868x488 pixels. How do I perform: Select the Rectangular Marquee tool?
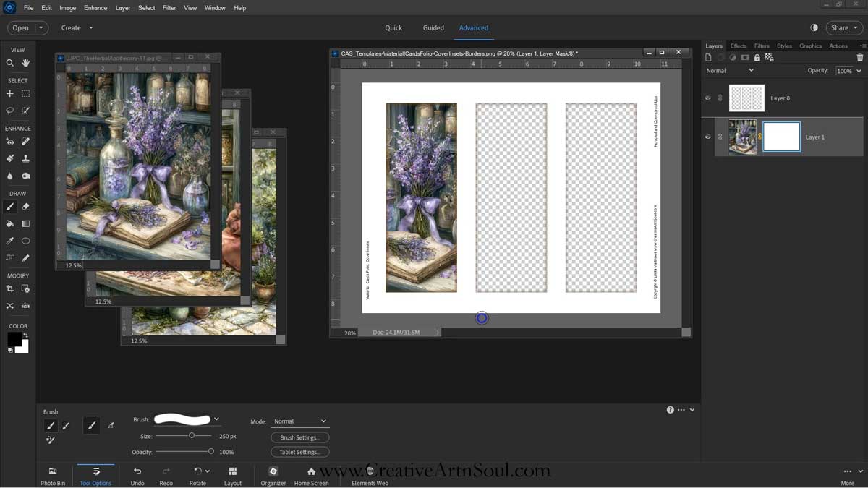coord(26,94)
